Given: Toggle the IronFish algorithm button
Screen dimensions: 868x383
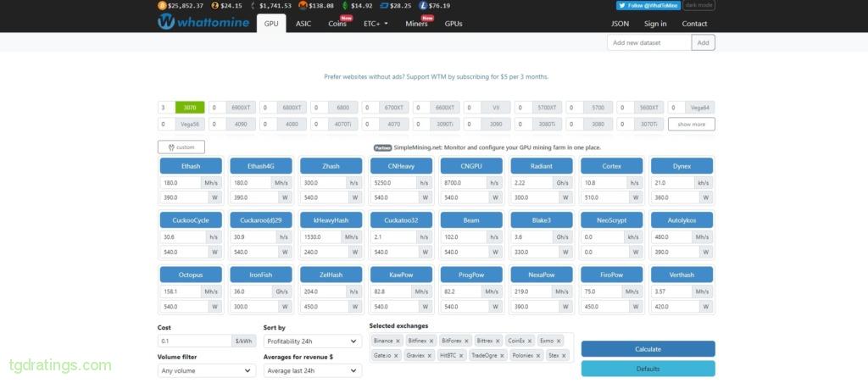Looking at the screenshot, I should (x=261, y=275).
